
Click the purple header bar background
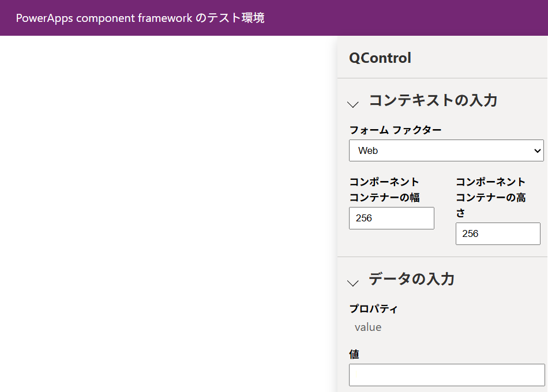(406, 18)
